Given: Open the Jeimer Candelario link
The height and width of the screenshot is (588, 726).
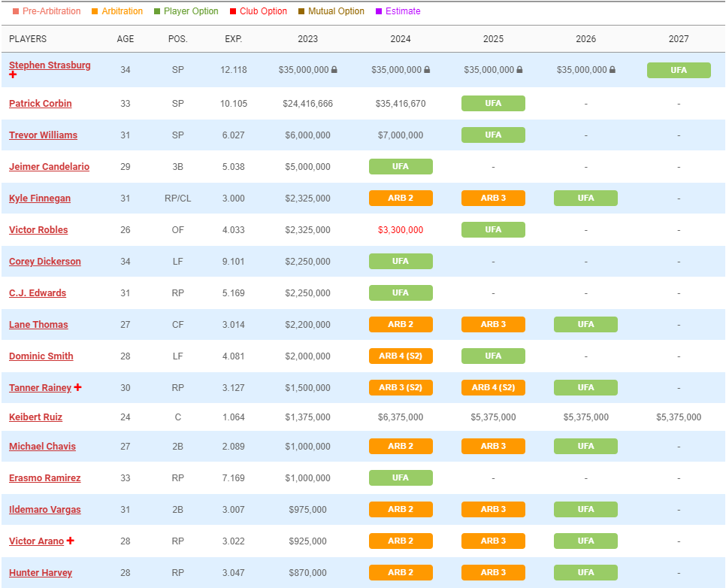Looking at the screenshot, I should [49, 166].
